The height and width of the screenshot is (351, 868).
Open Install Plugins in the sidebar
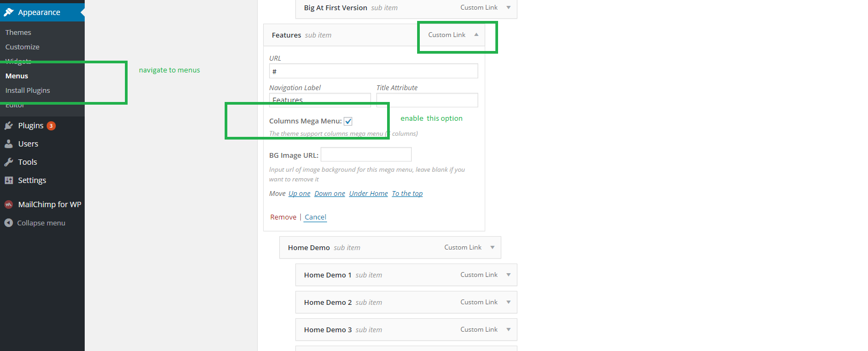point(27,90)
